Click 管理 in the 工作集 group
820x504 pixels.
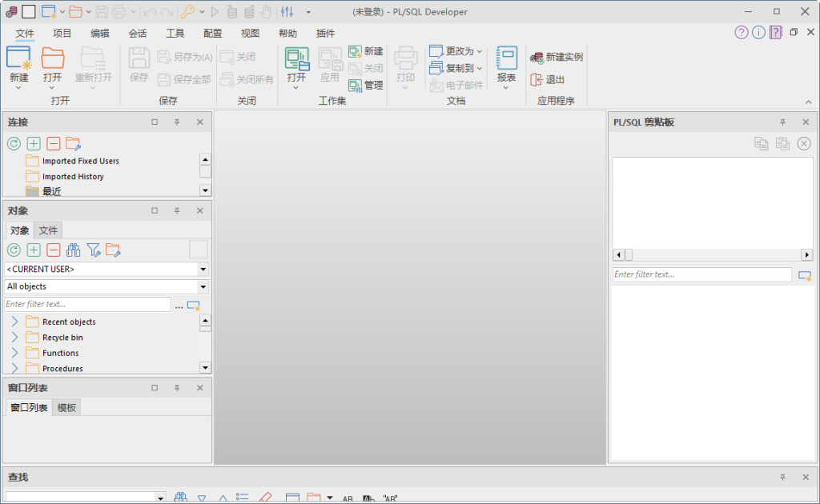tap(365, 85)
